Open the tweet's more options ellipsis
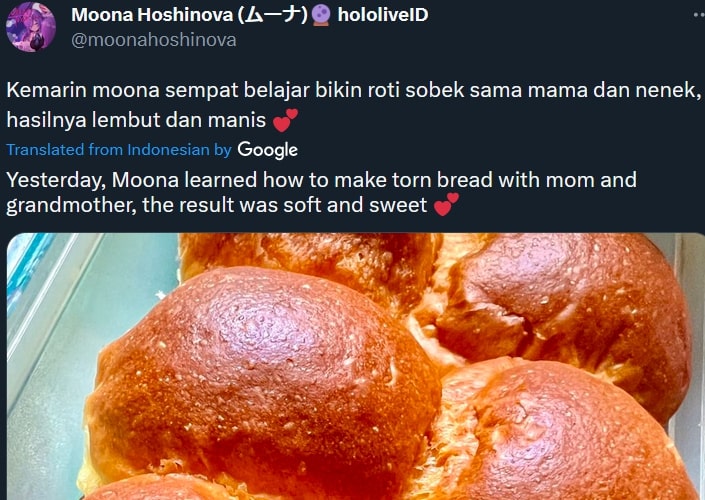Screen dimensions: 705x500 [x=698, y=15]
